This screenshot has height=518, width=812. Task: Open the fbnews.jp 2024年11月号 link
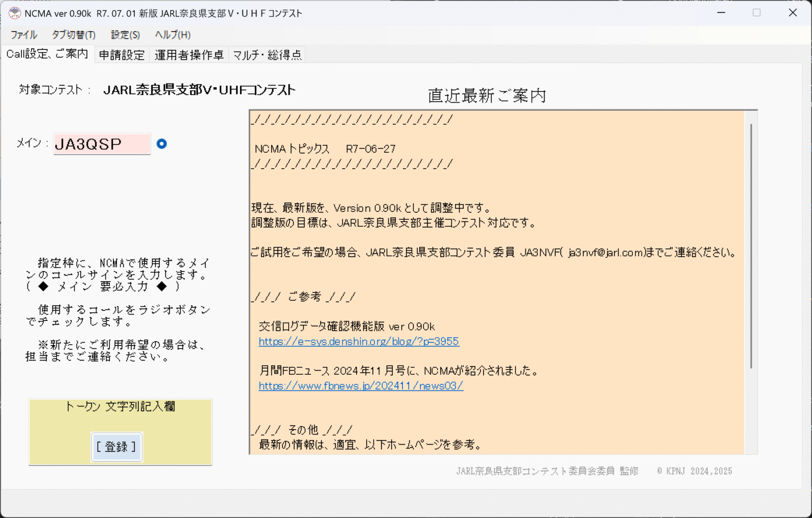361,386
